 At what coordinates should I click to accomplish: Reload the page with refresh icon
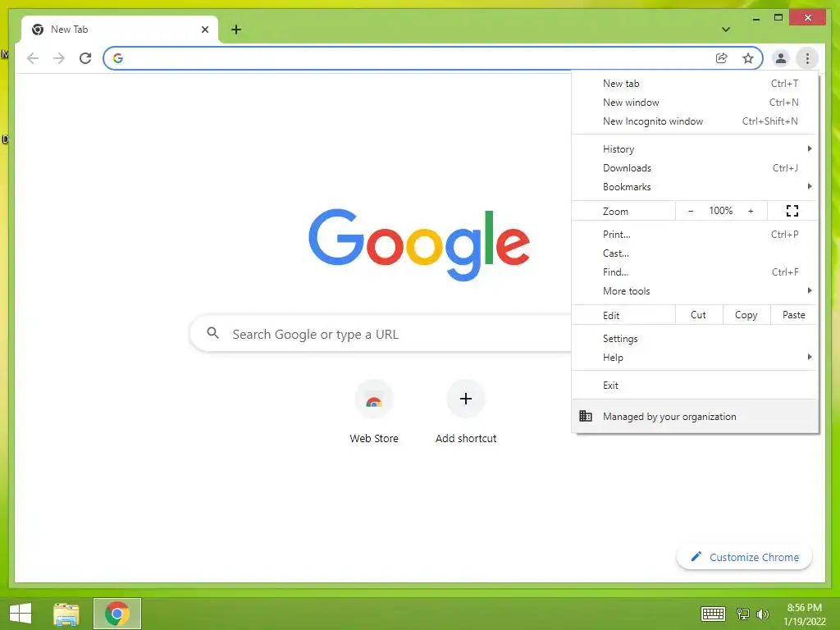(x=85, y=58)
